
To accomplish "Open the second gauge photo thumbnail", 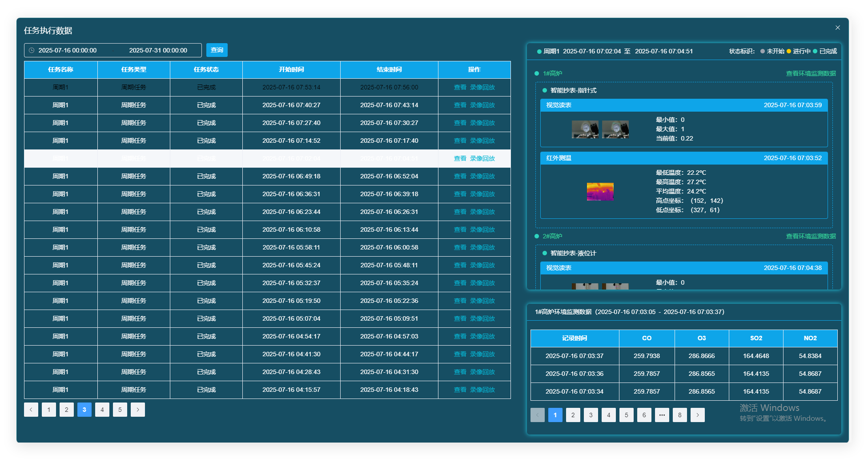I will (615, 129).
